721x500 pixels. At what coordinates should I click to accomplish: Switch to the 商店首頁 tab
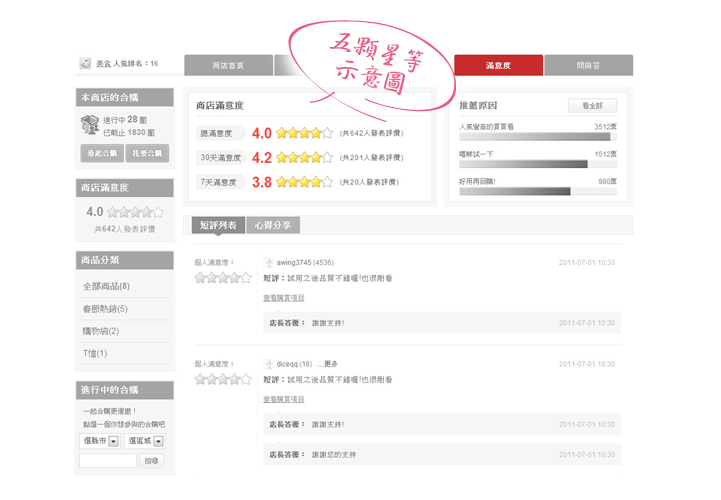pyautogui.click(x=228, y=65)
